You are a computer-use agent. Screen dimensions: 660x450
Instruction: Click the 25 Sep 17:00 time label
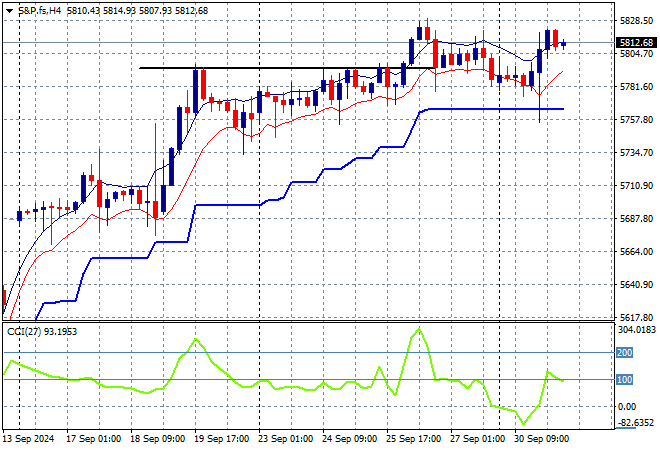point(413,439)
